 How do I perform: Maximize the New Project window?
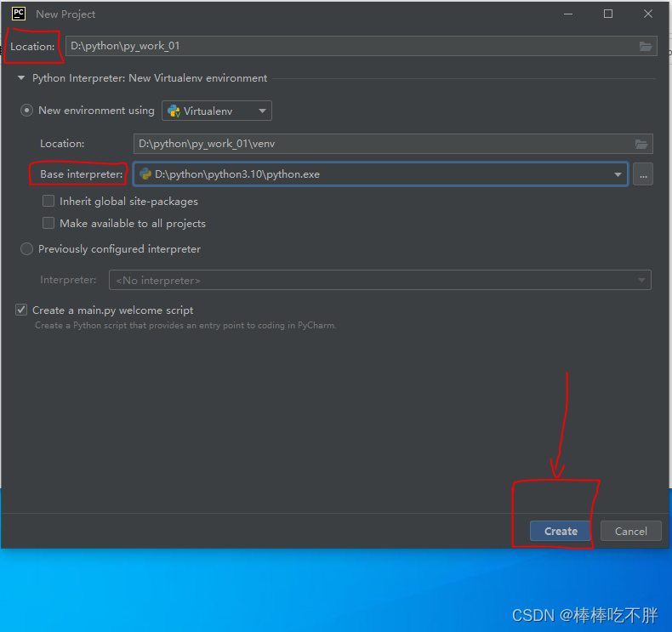607,14
